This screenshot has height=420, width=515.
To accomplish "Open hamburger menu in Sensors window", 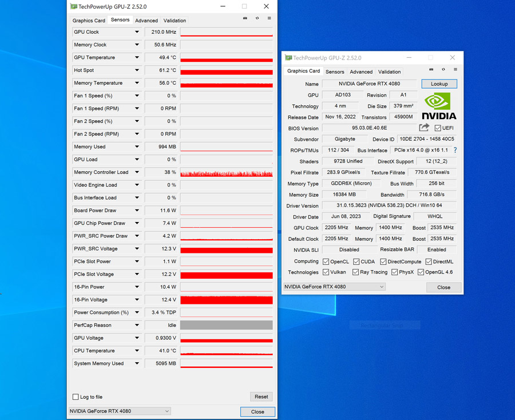I will tap(270, 18).
